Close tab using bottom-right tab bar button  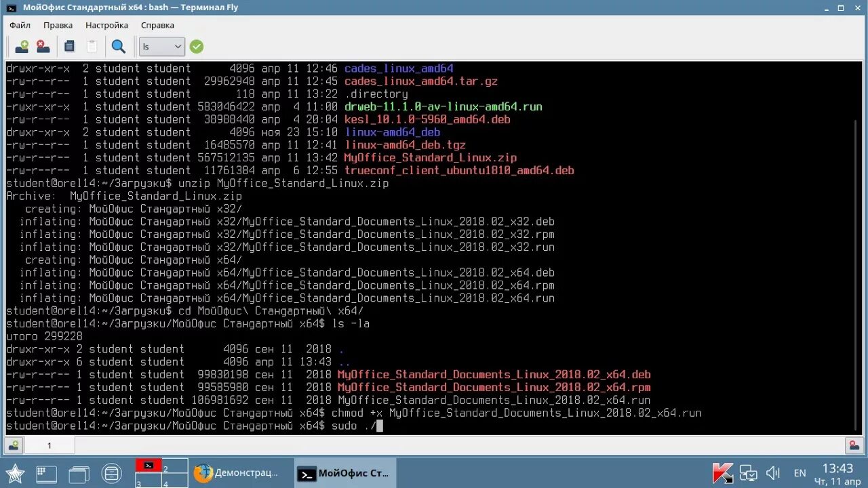pyautogui.click(x=854, y=445)
